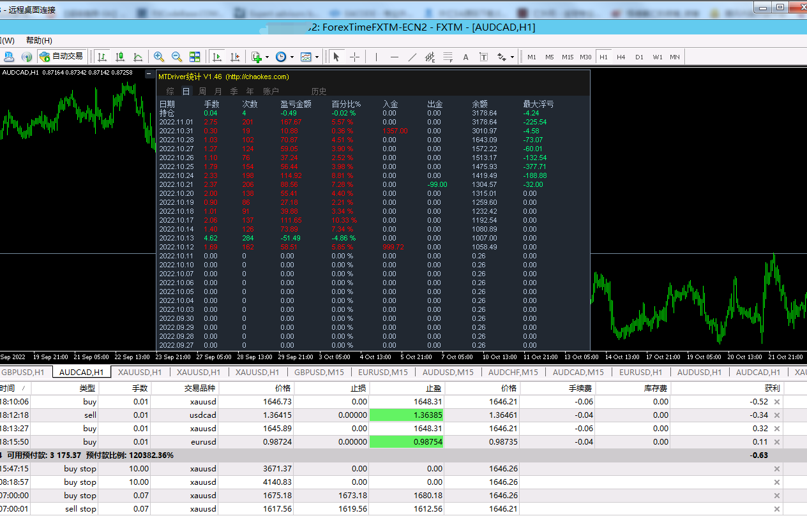Expand the chart templates dropdown arrow
This screenshot has width=807, height=532.
(x=317, y=57)
